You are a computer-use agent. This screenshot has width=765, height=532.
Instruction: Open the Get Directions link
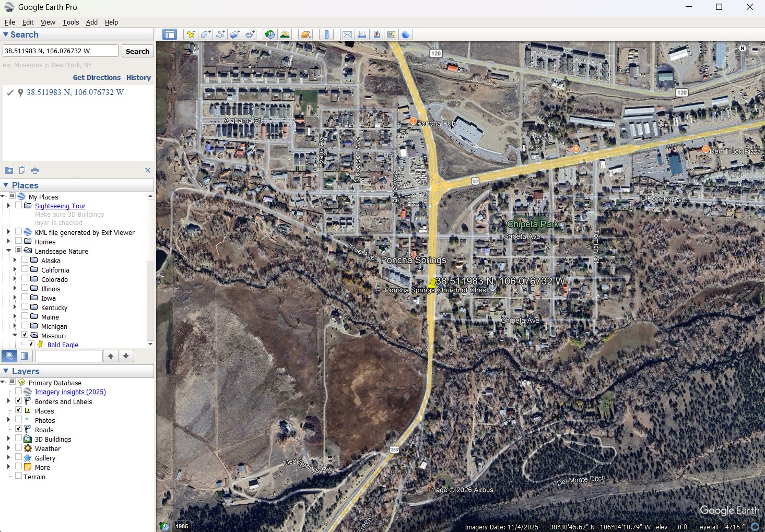coord(97,77)
